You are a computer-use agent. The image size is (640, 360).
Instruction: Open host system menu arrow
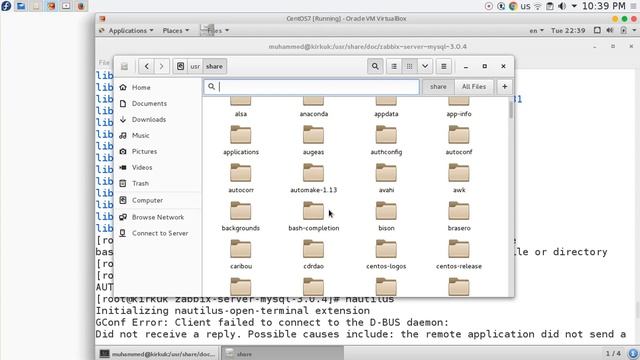pos(574,6)
